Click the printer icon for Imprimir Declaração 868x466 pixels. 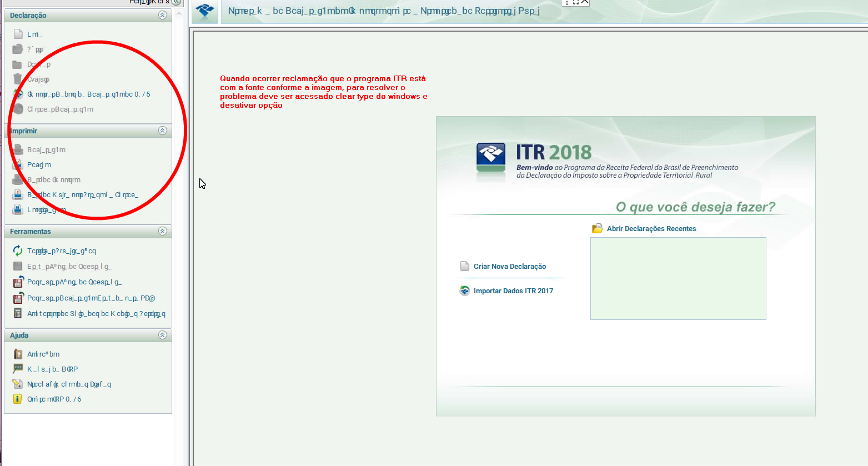[x=18, y=149]
